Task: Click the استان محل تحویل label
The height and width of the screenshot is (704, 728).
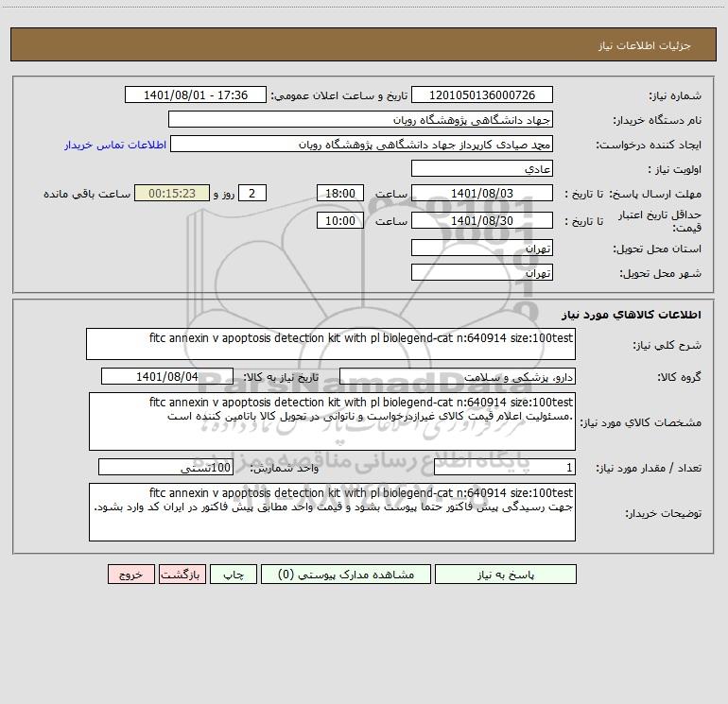Action: (657, 249)
